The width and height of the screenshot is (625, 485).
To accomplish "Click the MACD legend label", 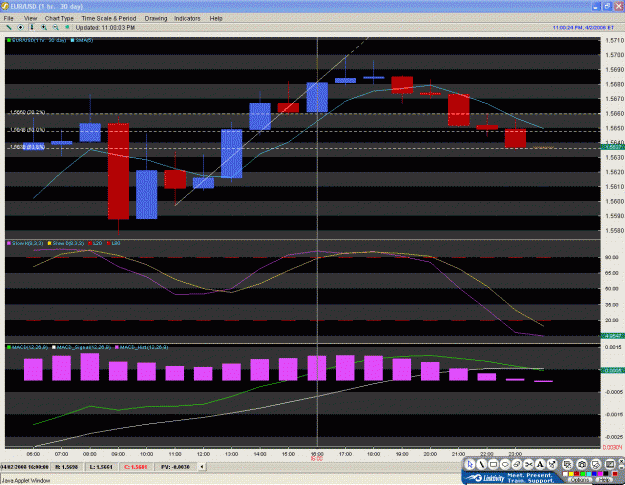I will tap(30, 348).
